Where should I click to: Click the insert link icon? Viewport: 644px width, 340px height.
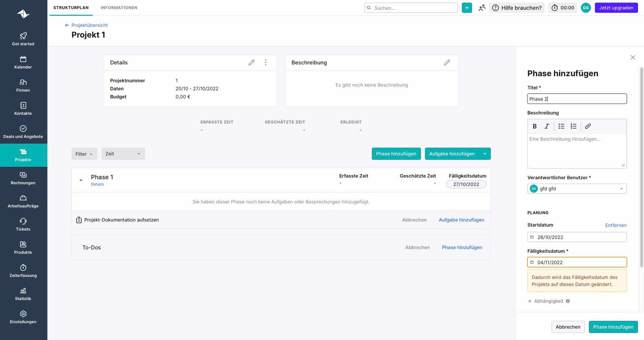[588, 126]
